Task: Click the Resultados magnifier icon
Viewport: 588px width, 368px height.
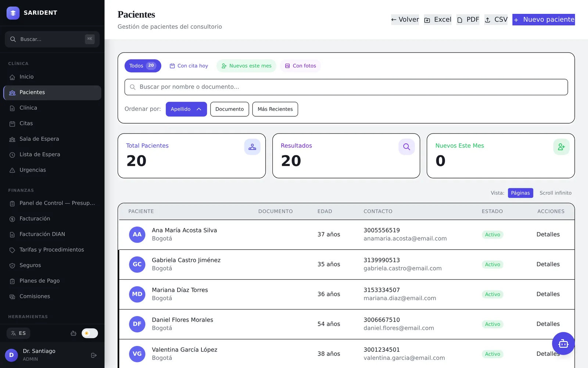Action: (406, 147)
